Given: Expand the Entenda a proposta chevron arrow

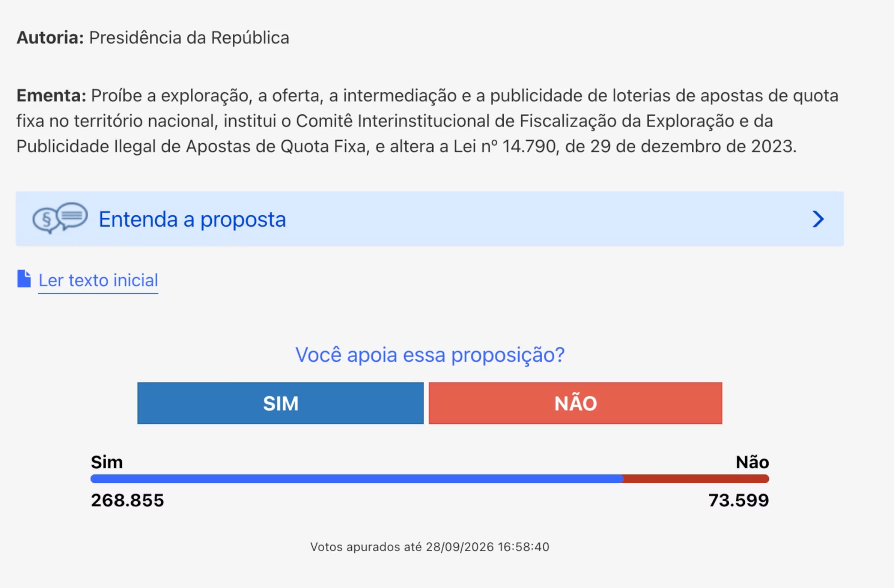Looking at the screenshot, I should (x=818, y=219).
